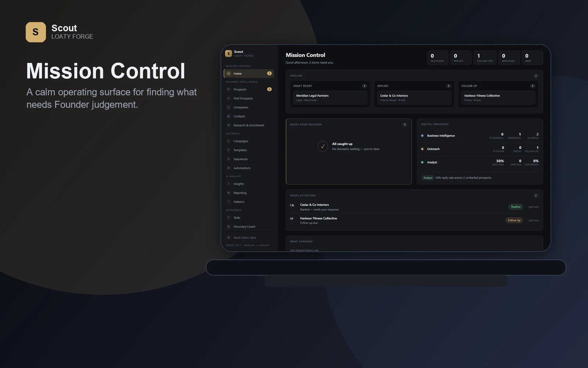The height and width of the screenshot is (368, 588).
Task: Click the notification badge on the Home item
Action: pos(269,74)
